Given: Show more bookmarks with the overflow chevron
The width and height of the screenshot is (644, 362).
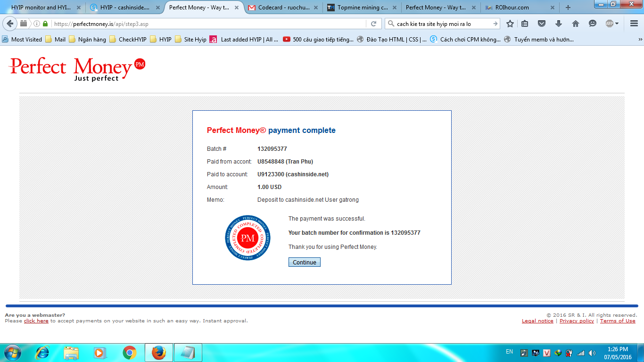Looking at the screenshot, I should (x=640, y=40).
